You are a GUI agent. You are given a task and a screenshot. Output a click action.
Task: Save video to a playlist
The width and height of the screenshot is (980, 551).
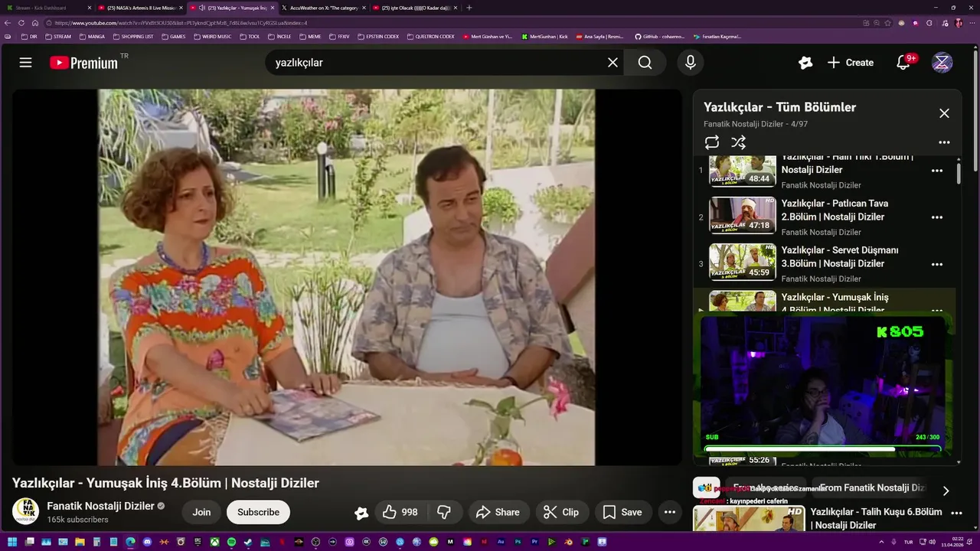point(622,512)
